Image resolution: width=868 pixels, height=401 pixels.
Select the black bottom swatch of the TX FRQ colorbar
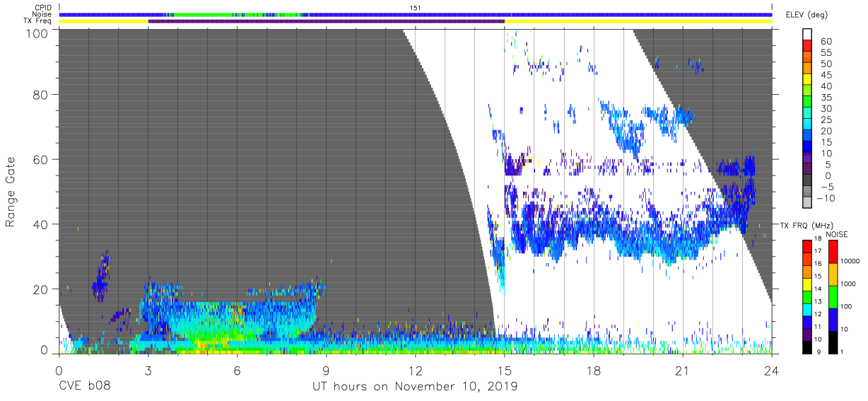807,347
